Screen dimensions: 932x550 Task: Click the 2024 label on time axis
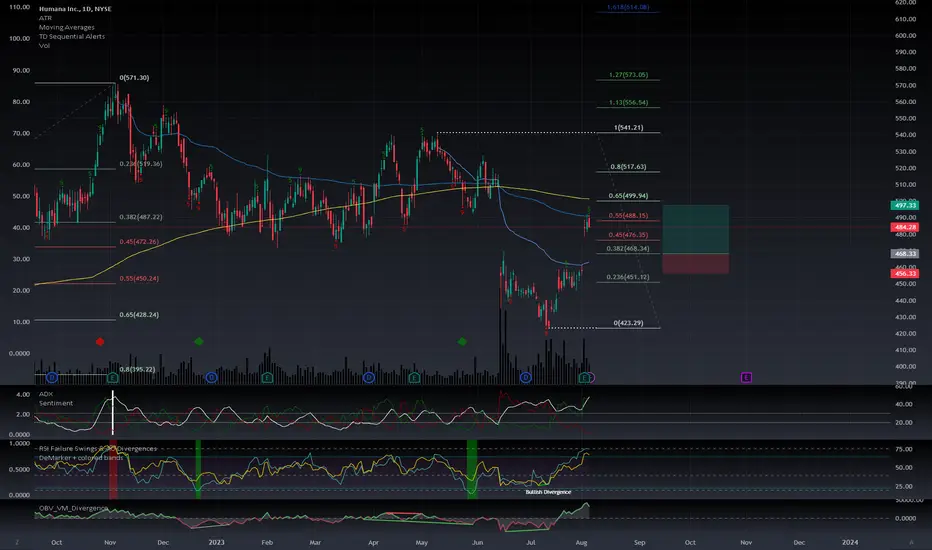[x=850, y=542]
